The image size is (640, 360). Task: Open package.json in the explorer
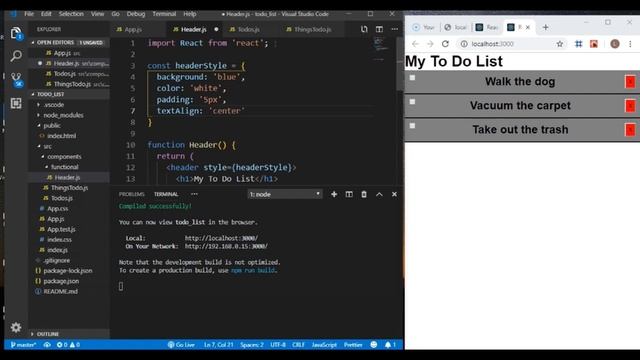[61, 281]
